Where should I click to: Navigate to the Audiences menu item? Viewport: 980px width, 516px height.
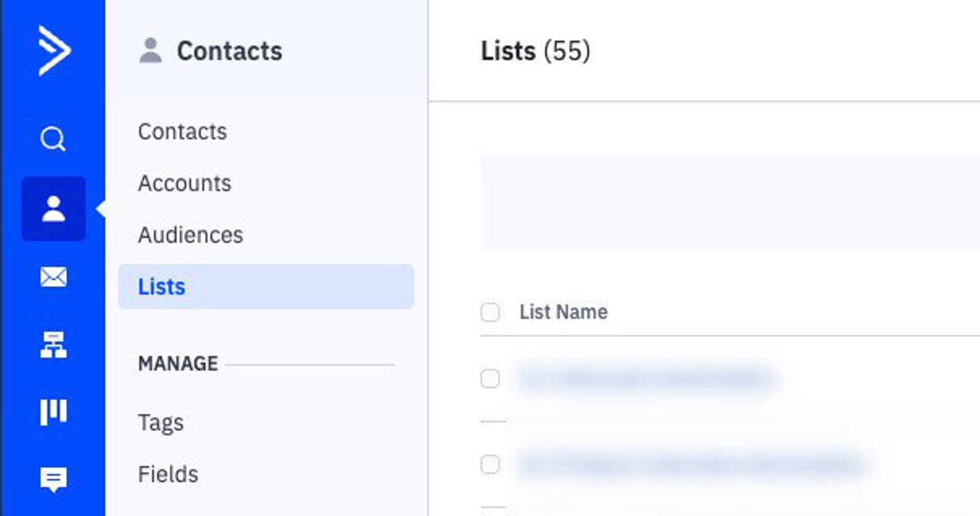click(x=190, y=235)
